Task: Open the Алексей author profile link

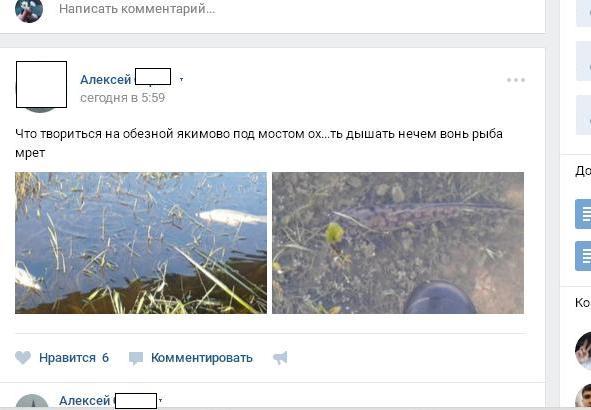Action: point(106,80)
